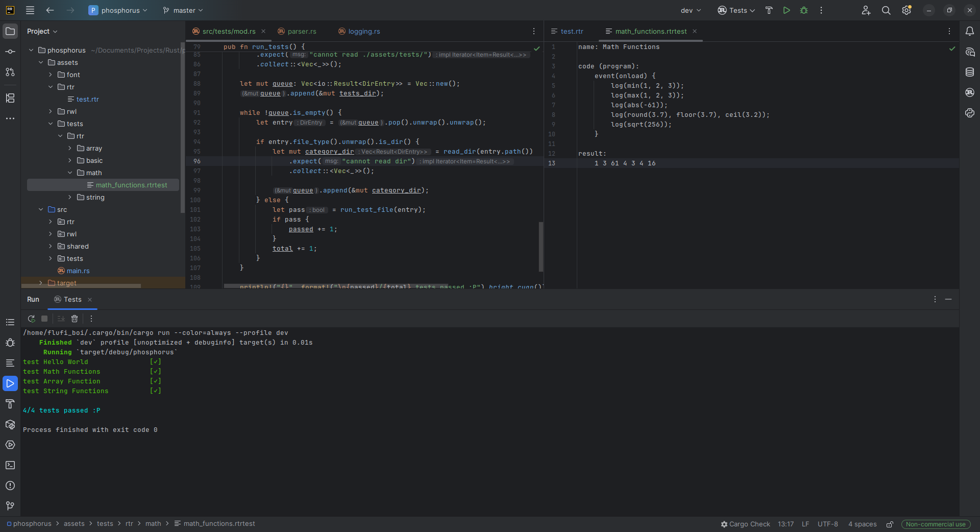The image size is (980, 532).
Task: Switch to the parser.rs tab
Action: tap(297, 31)
